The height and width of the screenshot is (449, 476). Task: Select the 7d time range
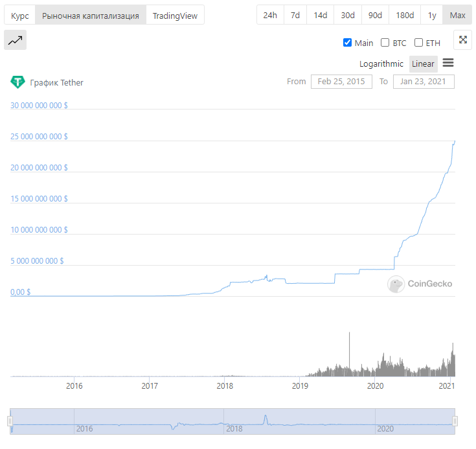(x=295, y=15)
